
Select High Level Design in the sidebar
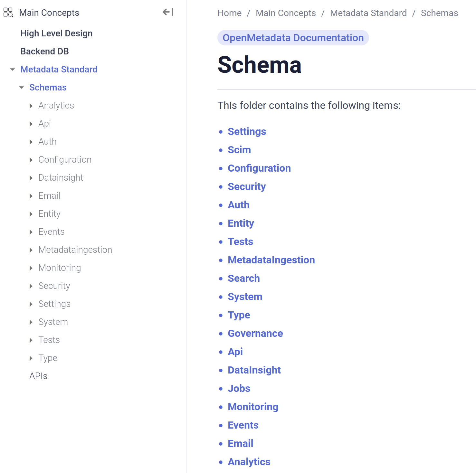click(x=56, y=33)
